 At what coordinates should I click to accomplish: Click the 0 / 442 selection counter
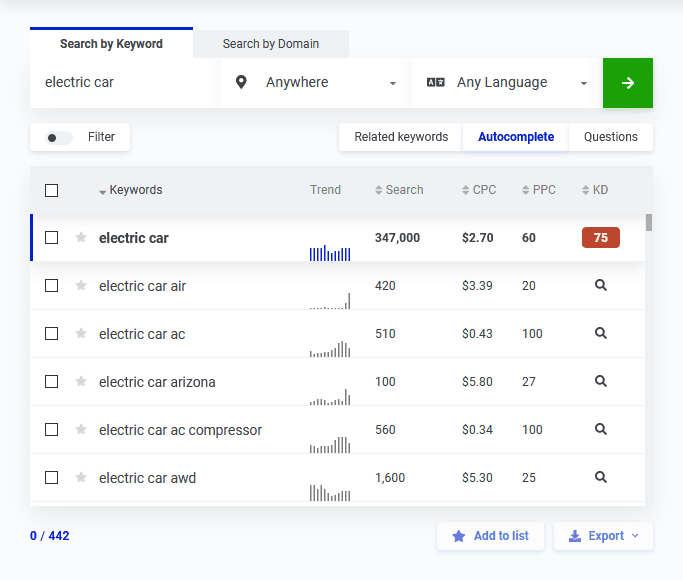pos(50,536)
